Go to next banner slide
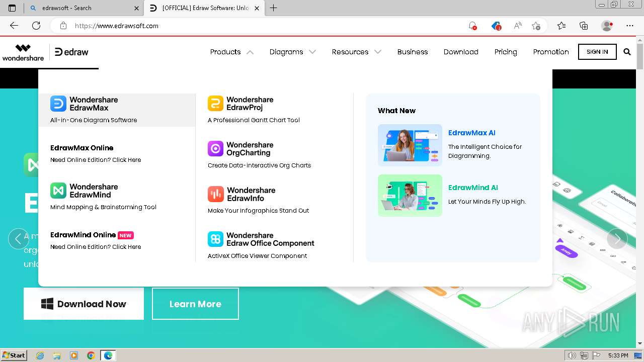The width and height of the screenshot is (644, 362). [x=617, y=239]
